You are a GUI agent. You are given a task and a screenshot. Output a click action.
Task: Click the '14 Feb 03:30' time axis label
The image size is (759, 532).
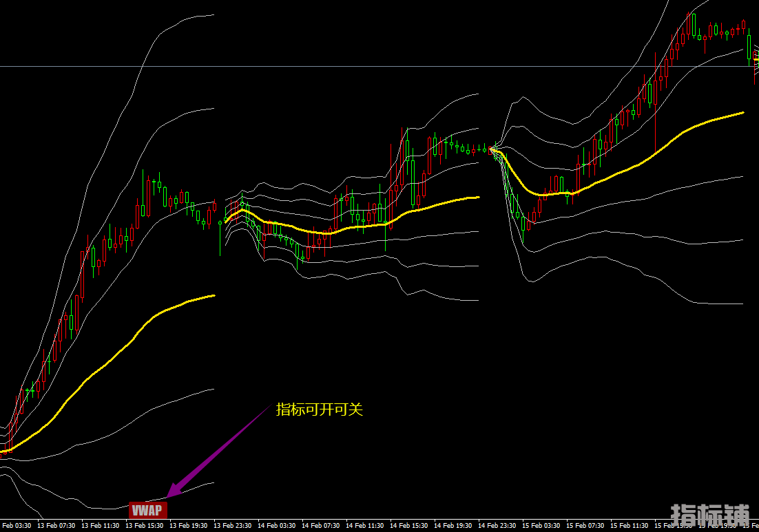276,526
